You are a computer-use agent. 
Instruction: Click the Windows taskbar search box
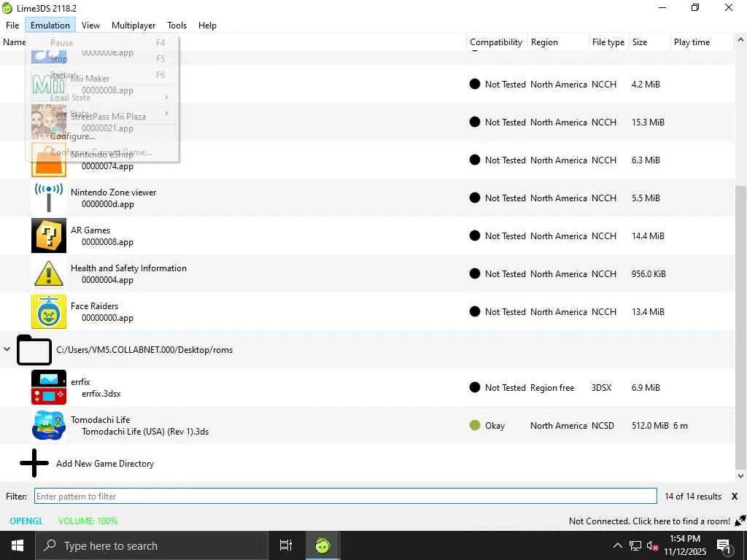(152, 545)
